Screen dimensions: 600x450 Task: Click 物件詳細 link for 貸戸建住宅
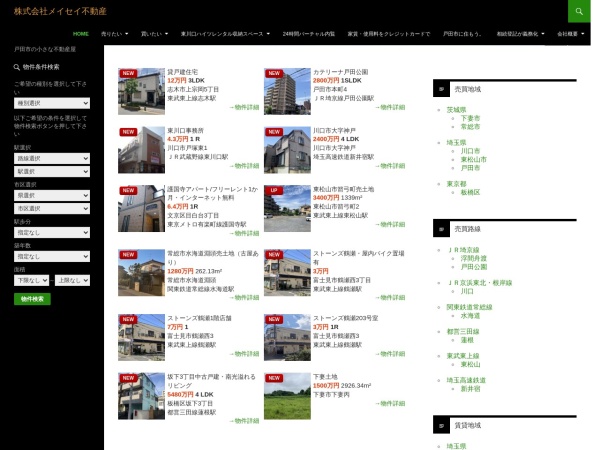244,107
